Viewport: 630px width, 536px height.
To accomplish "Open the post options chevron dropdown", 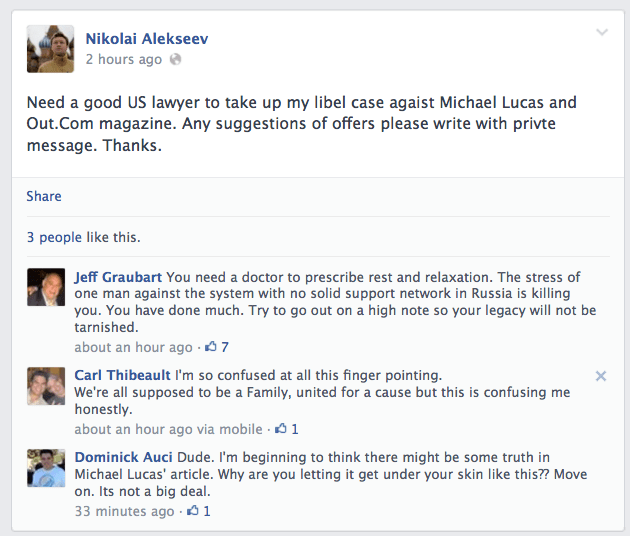I will pyautogui.click(x=601, y=32).
